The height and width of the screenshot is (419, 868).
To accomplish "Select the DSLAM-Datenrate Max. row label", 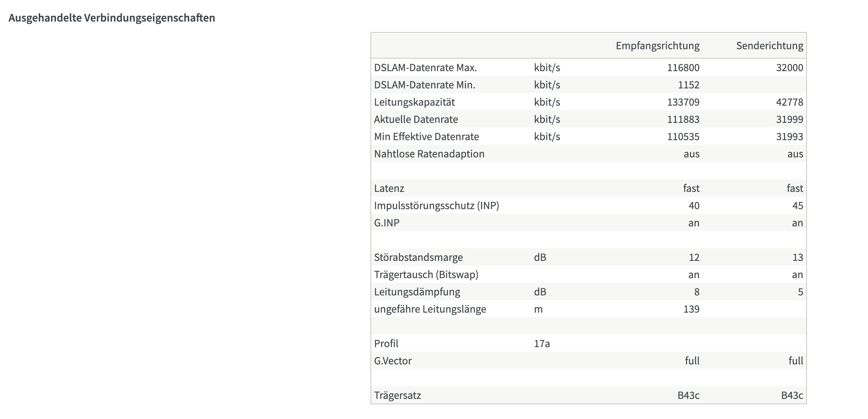I will pos(425,68).
